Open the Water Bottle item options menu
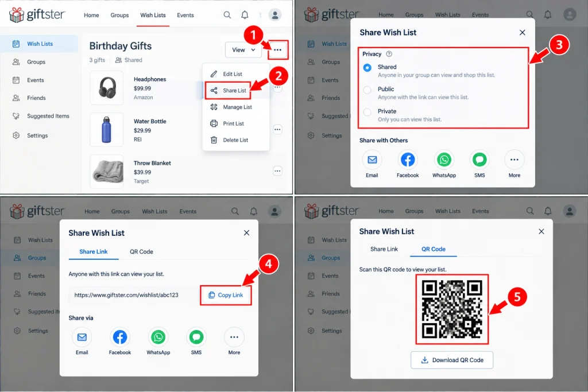This screenshot has height=392, width=588. pos(277,130)
